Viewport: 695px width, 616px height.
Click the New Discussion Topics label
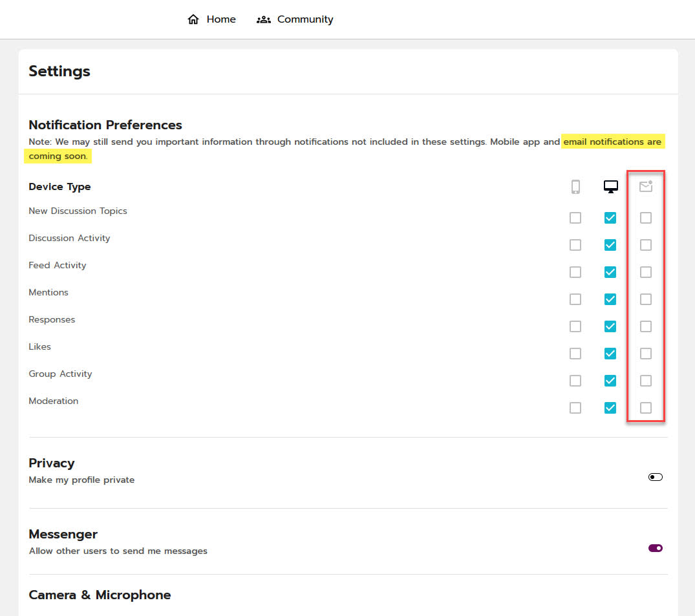pos(78,211)
